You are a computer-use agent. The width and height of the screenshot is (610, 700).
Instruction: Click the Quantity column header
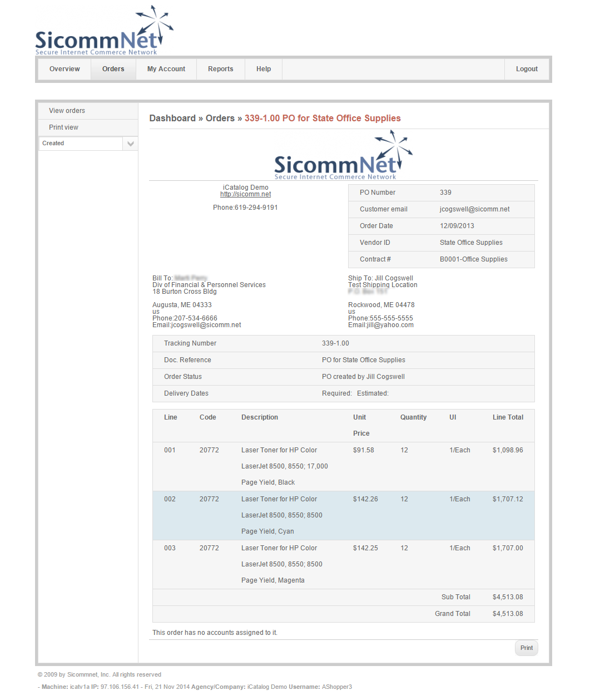(414, 417)
